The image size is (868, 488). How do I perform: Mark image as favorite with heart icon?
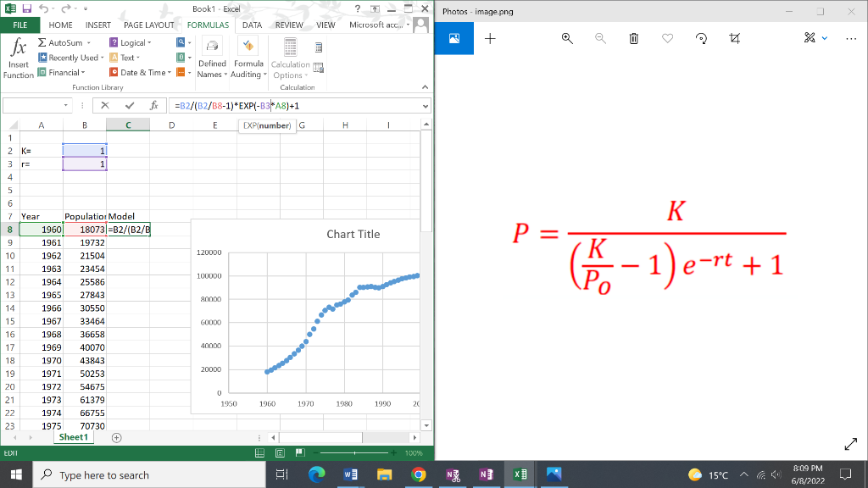coord(667,38)
